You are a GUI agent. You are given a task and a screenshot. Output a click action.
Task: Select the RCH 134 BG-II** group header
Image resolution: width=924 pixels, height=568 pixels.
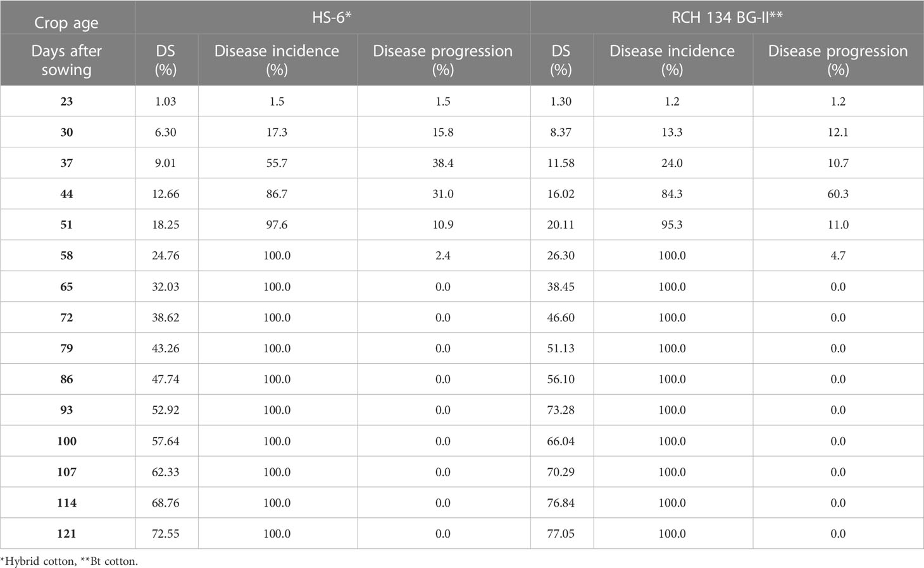pyautogui.click(x=727, y=17)
